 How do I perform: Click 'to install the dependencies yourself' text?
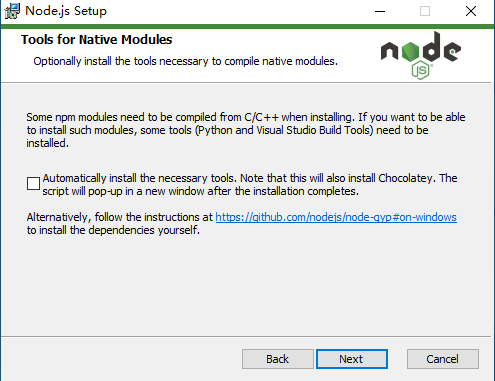[x=113, y=230]
